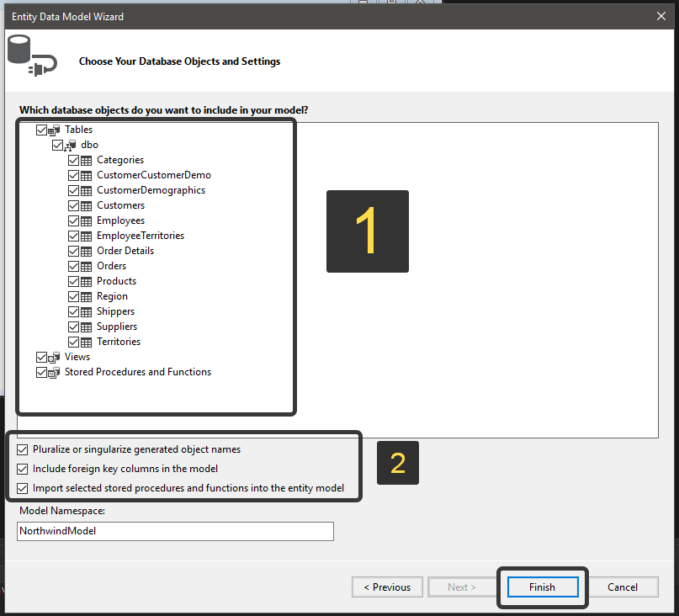The height and width of the screenshot is (616, 679).
Task: Close the Entity Data Model Wizard window
Action: click(x=661, y=17)
